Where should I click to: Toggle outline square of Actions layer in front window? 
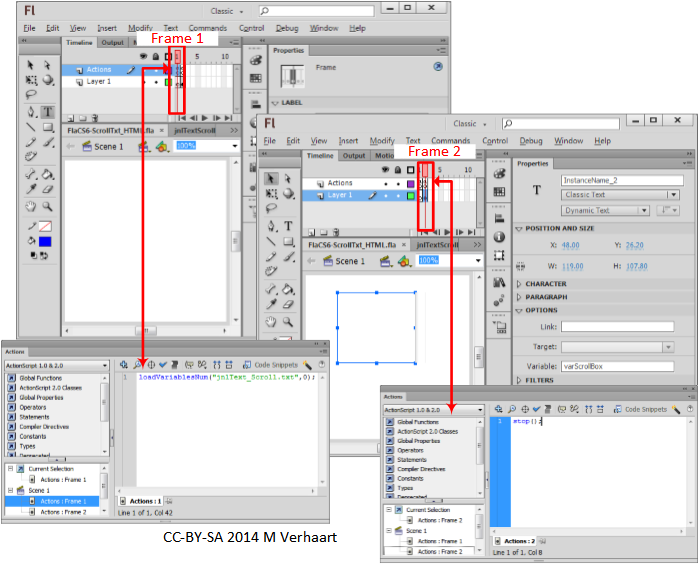pos(411,184)
